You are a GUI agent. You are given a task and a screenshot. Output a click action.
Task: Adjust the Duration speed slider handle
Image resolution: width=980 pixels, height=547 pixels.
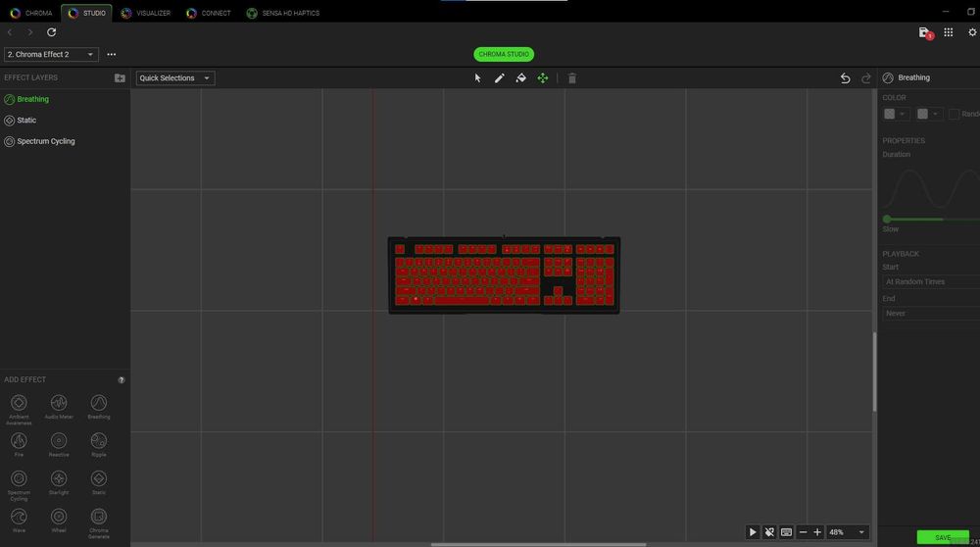887,219
